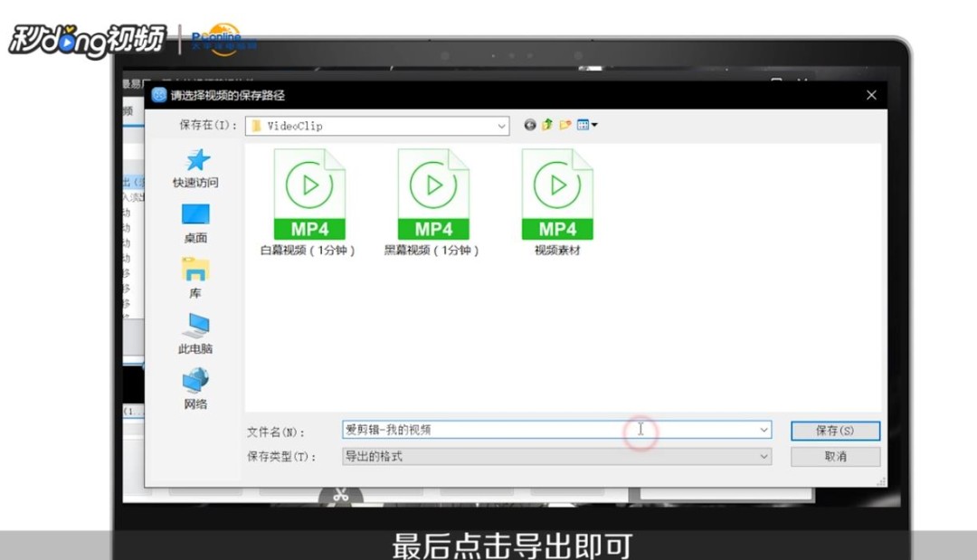This screenshot has width=977, height=560.
Task: Click the 保存(S) button
Action: 835,431
